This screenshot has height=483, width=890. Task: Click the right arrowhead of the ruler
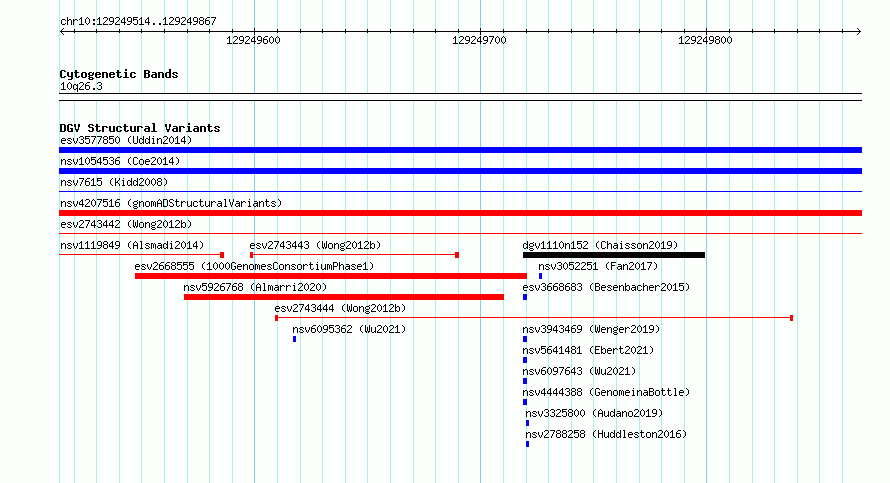859,32
